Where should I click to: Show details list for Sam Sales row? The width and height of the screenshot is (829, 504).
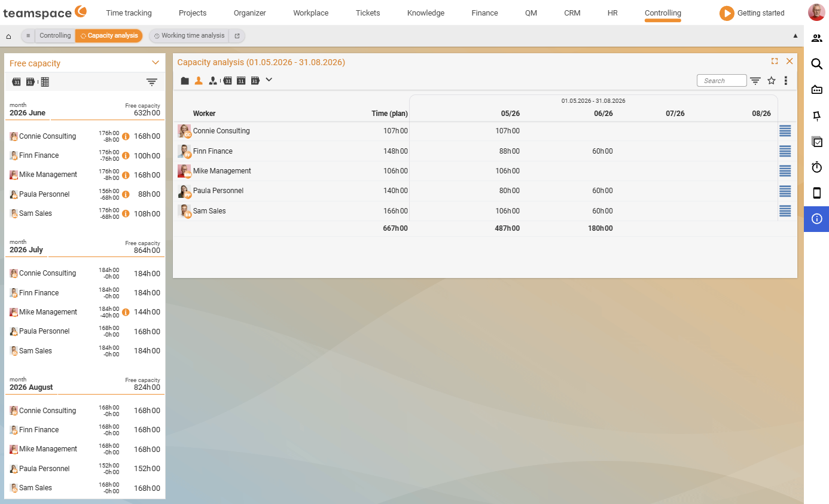pyautogui.click(x=785, y=211)
